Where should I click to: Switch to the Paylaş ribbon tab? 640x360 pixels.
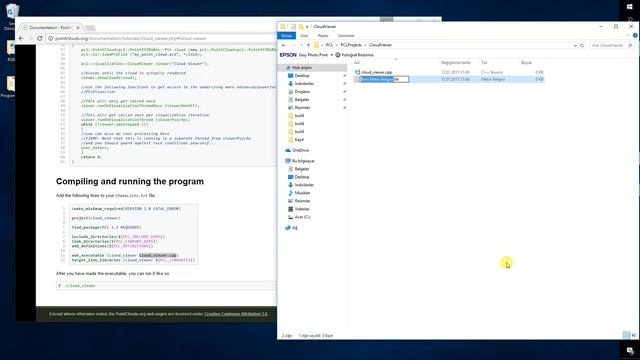click(x=323, y=36)
